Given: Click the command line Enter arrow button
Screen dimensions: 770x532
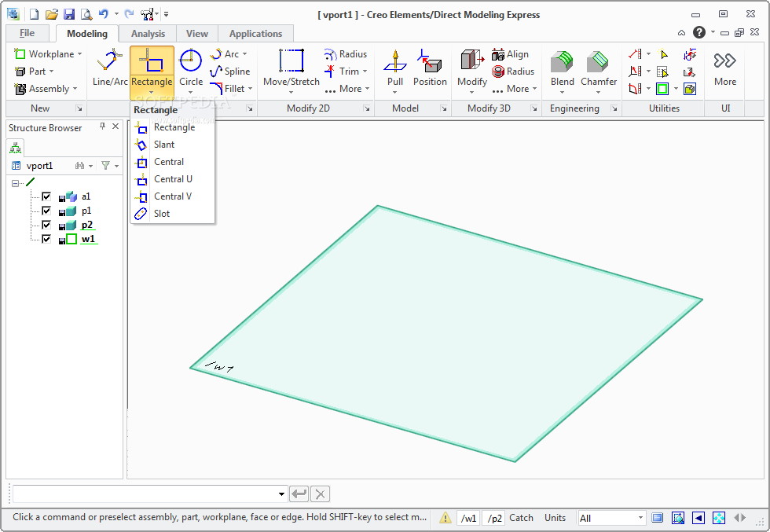Looking at the screenshot, I should [299, 493].
